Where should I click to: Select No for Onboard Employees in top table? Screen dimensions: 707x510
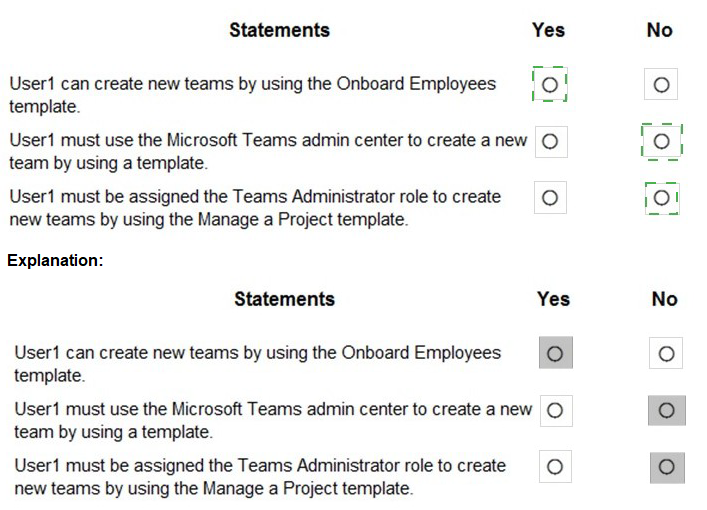pyautogui.click(x=660, y=85)
